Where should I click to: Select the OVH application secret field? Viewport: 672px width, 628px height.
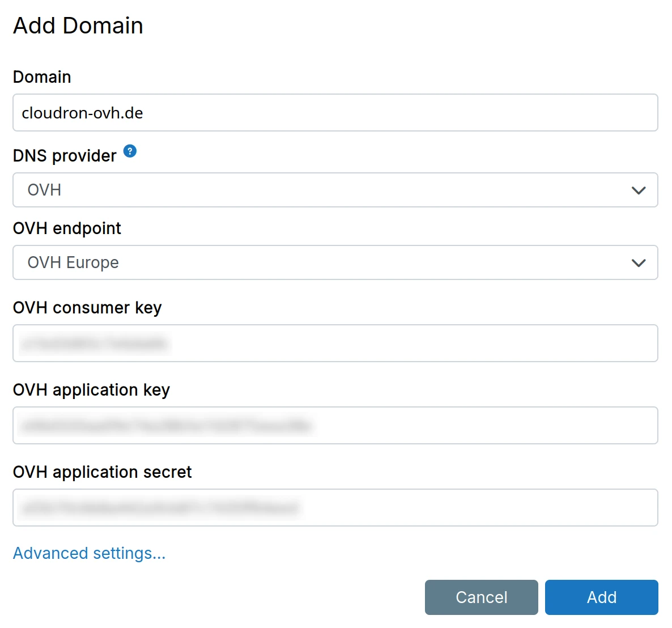coord(335,508)
